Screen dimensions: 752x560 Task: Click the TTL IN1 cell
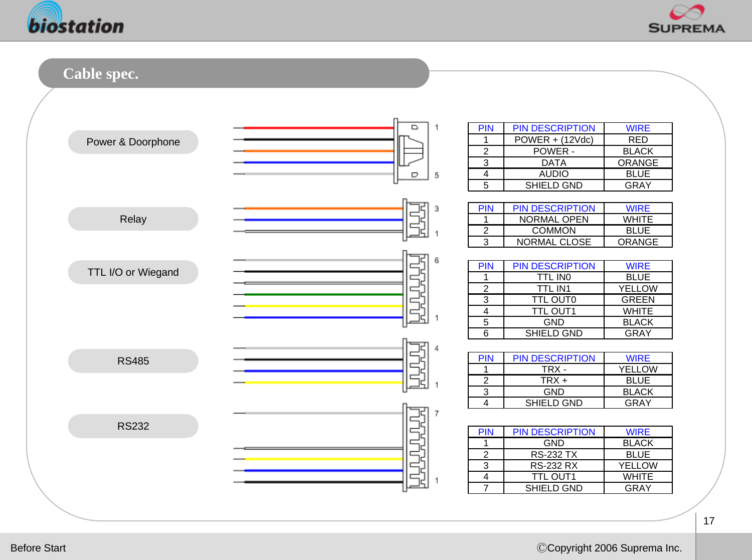pos(554,289)
